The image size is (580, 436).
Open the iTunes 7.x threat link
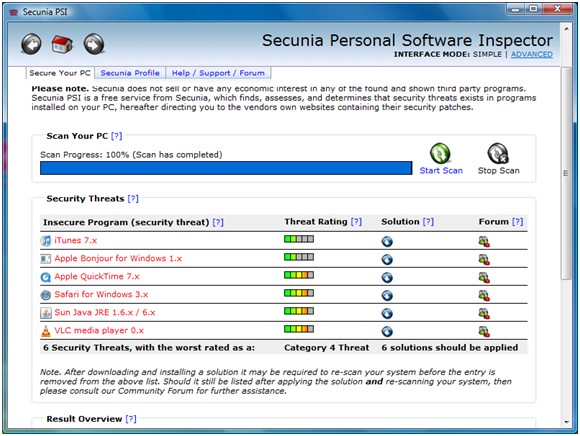click(x=75, y=240)
